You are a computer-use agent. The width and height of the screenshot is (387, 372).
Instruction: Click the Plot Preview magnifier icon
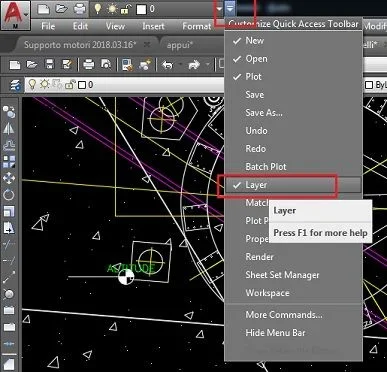(x=106, y=64)
